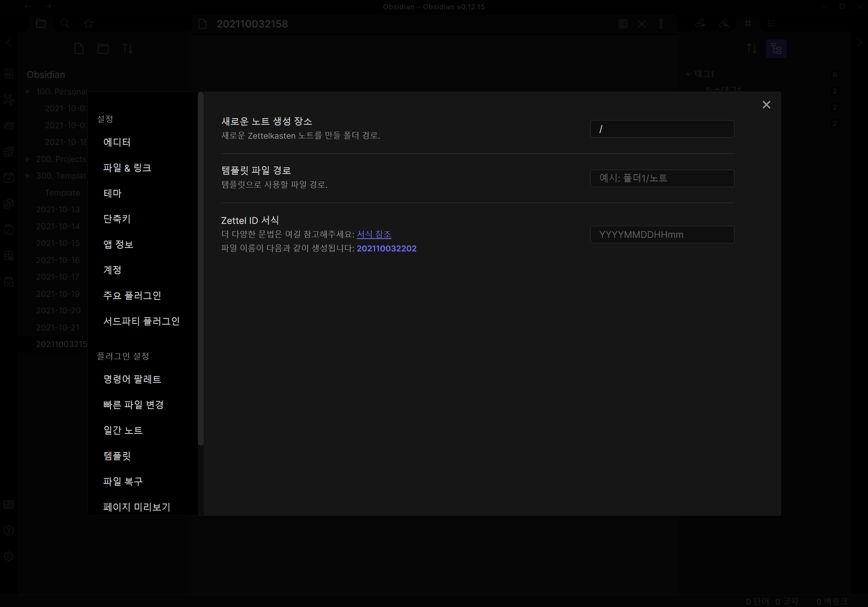868x607 pixels.
Task: Toggle nested tag view button
Action: click(776, 49)
